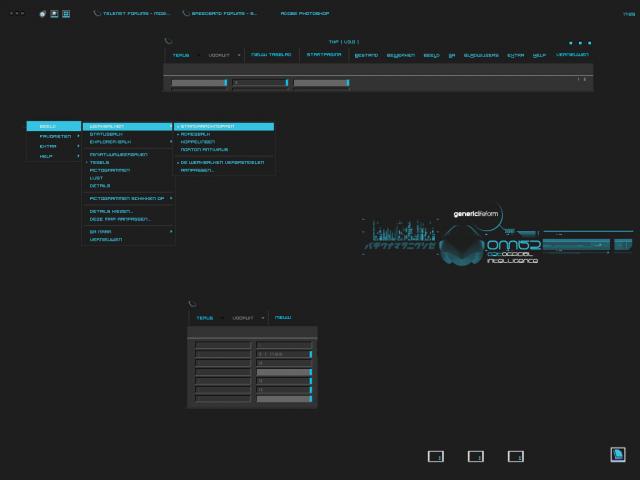Image resolution: width=640 pixels, height=480 pixels.
Task: Click the middle input field in top browser
Action: [x=260, y=83]
